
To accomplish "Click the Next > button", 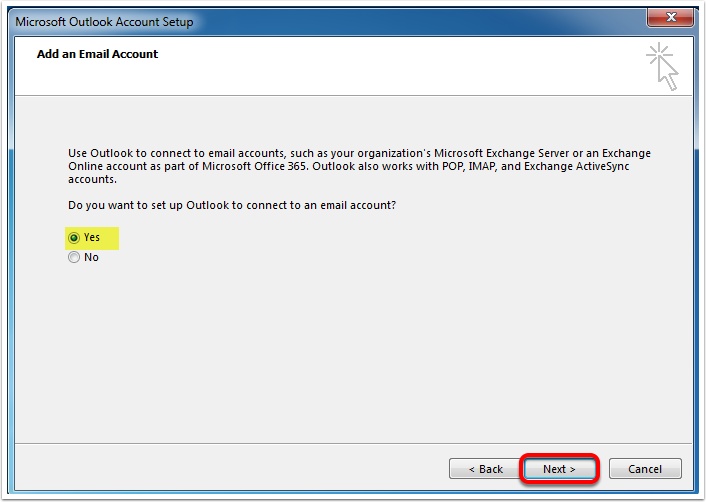I will tap(559, 469).
